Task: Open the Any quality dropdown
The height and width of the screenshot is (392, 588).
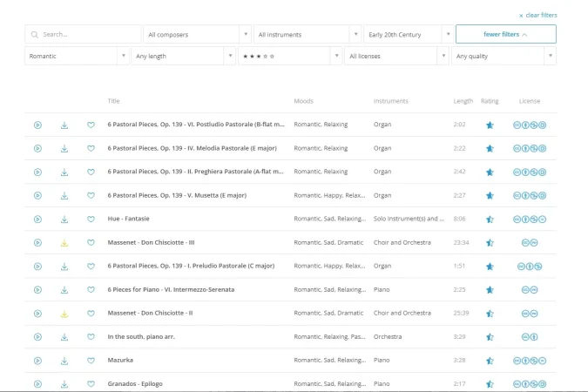Action: [504, 56]
